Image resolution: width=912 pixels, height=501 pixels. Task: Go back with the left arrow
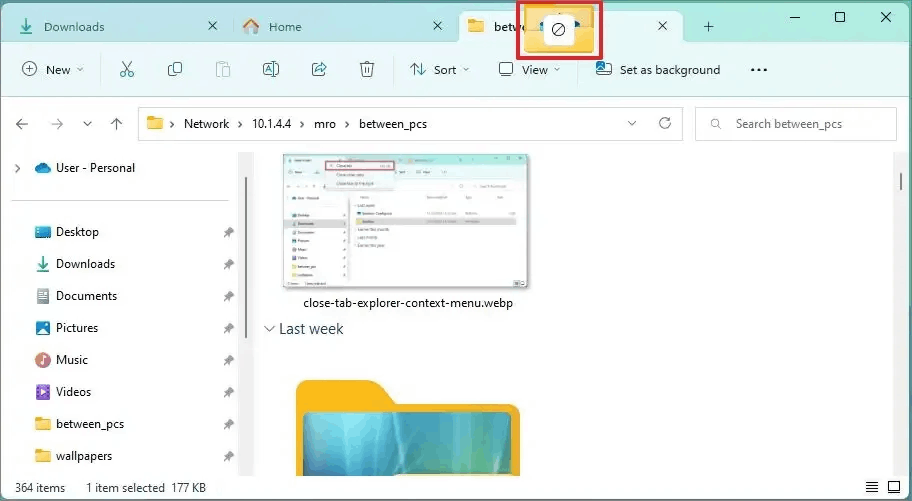click(x=22, y=124)
